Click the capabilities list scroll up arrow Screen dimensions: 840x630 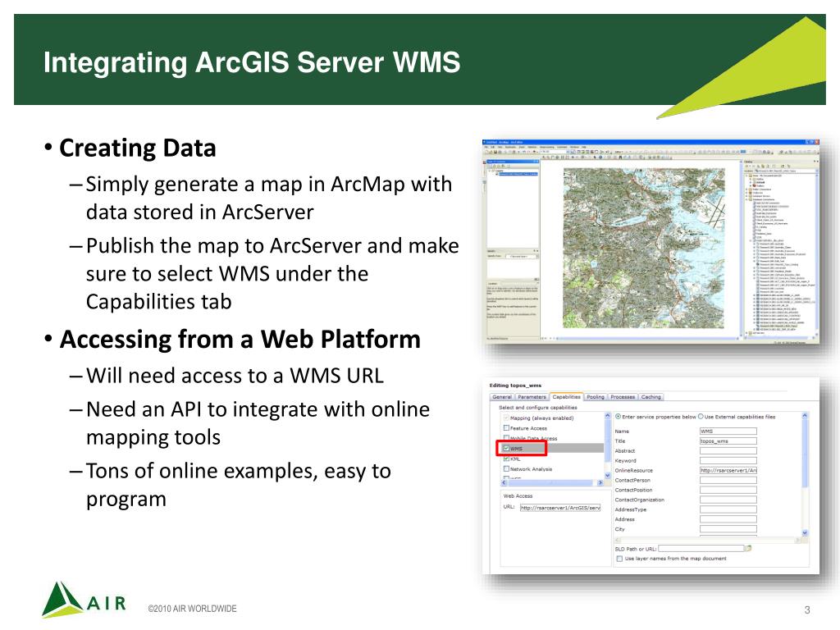[608, 416]
